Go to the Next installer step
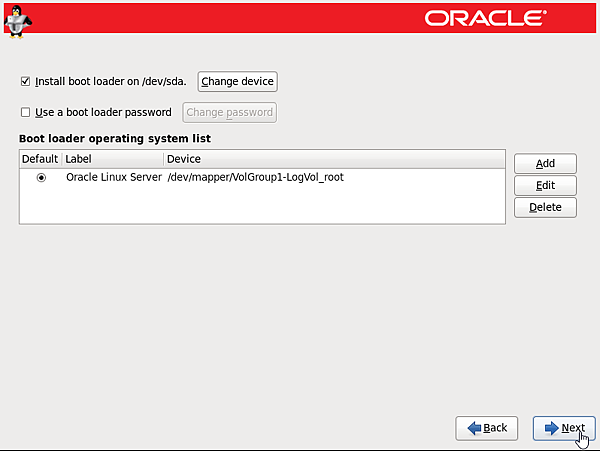Image resolution: width=600 pixels, height=451 pixels. [x=564, y=428]
